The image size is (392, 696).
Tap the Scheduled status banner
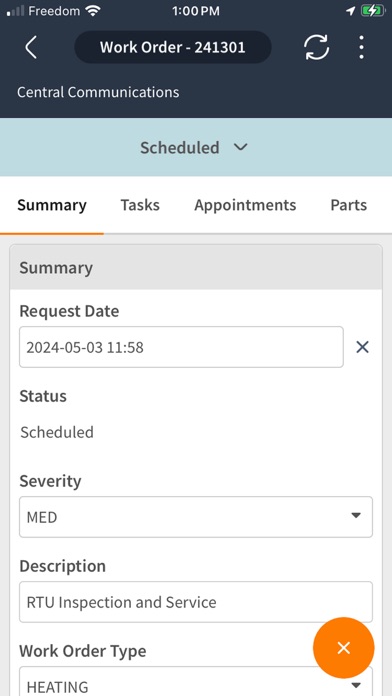click(196, 147)
